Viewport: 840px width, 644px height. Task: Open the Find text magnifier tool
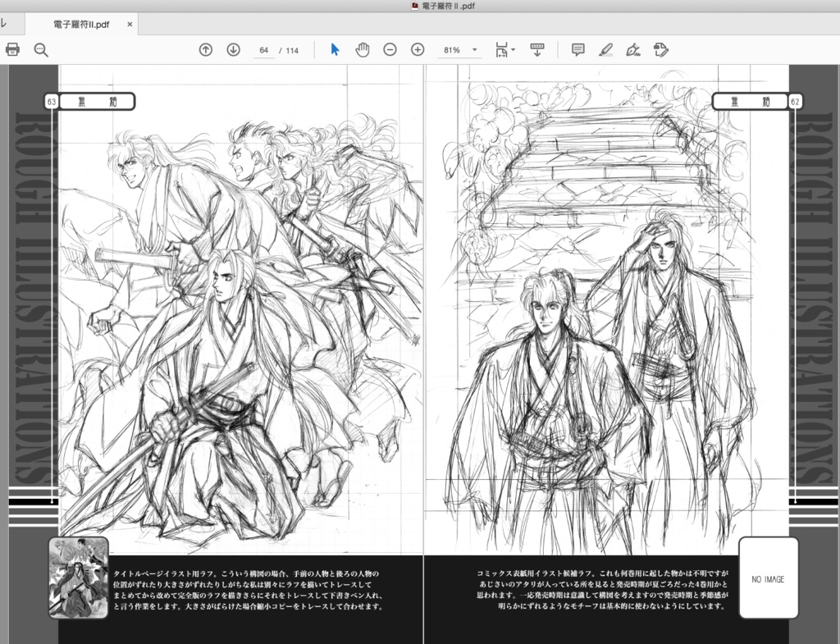[41, 50]
